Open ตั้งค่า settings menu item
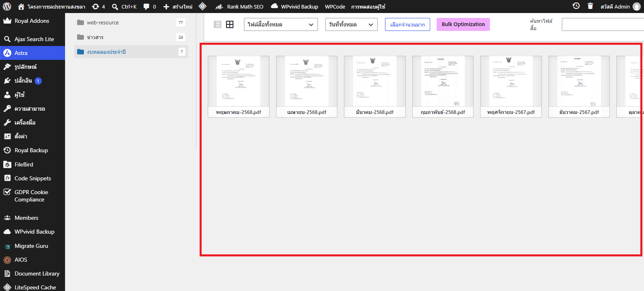The height and width of the screenshot is (291, 644). [33, 136]
